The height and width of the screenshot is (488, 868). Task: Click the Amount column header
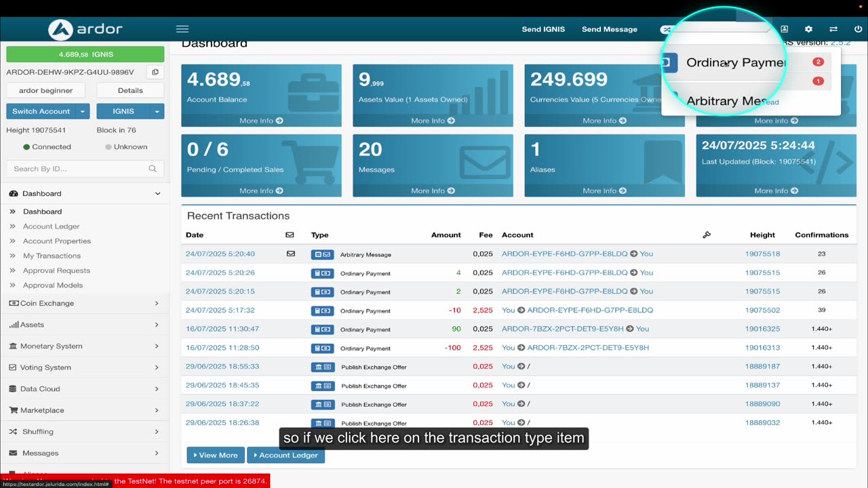[446, 235]
